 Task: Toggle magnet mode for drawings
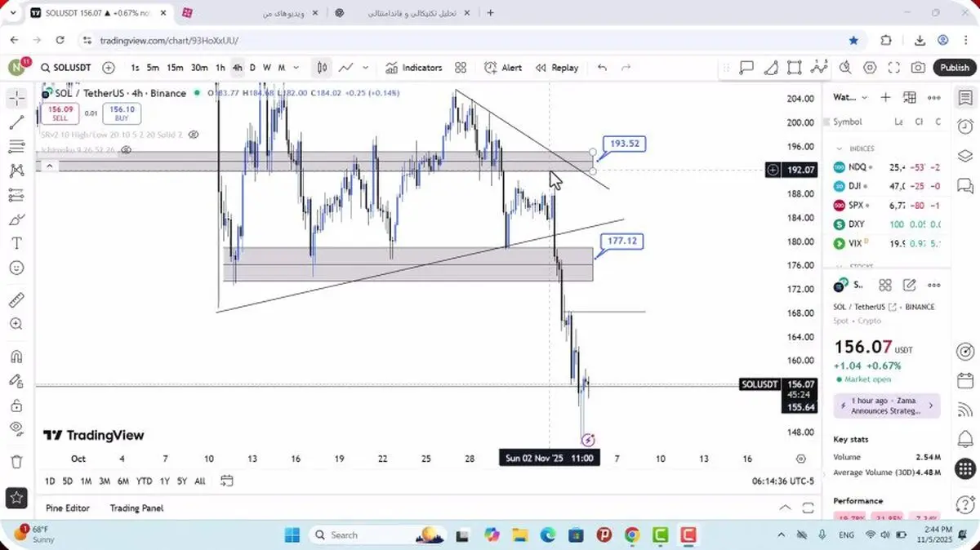pos(16,357)
